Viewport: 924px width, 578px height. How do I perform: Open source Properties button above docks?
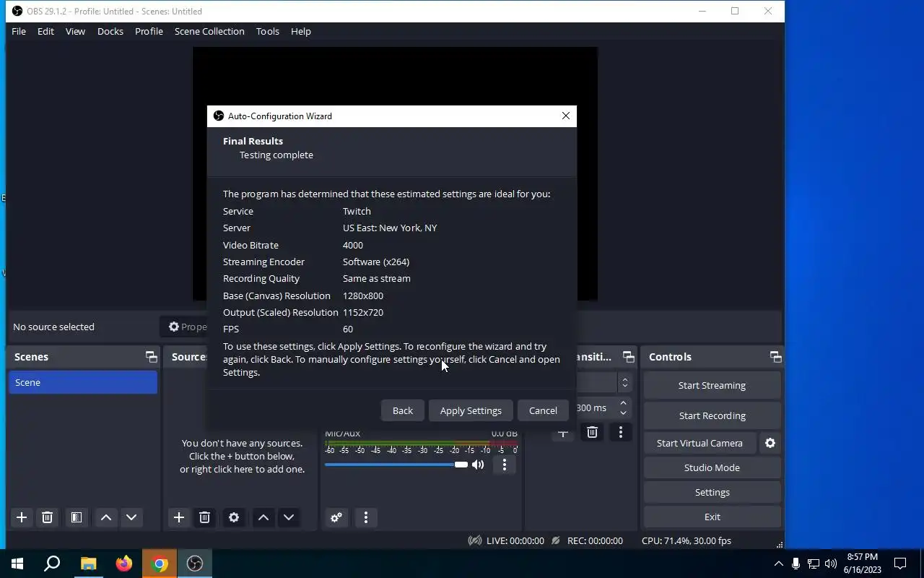[x=186, y=327]
